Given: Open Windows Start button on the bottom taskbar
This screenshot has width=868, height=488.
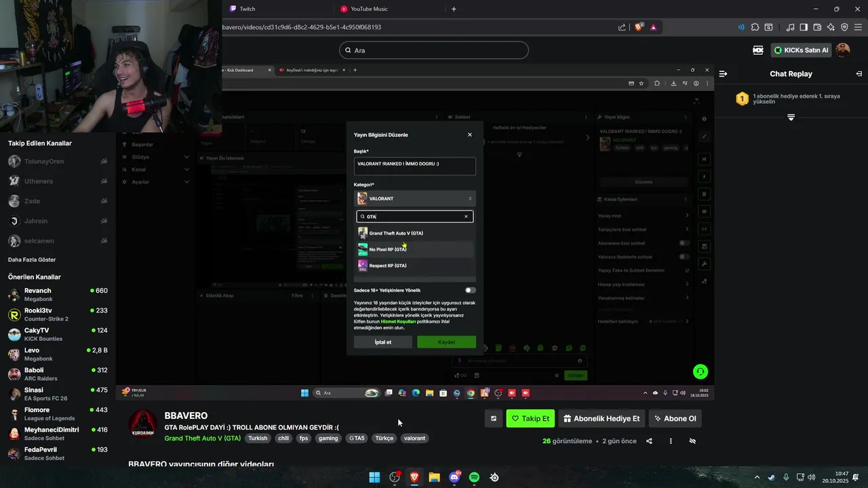Looking at the screenshot, I should point(374,477).
